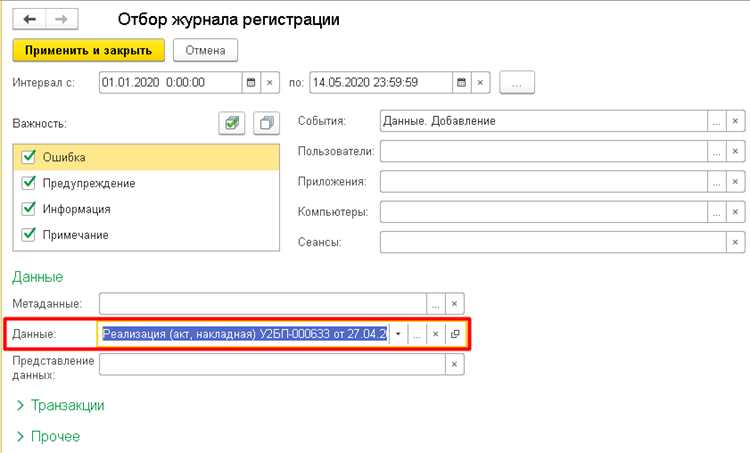
Task: Toggle the Примечание checkbox
Action: pyautogui.click(x=29, y=234)
